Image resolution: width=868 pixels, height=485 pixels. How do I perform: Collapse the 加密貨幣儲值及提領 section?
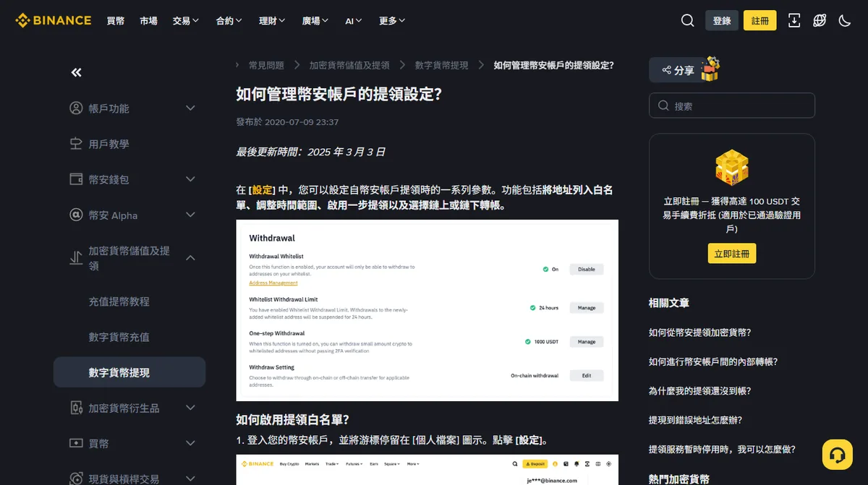coord(190,258)
